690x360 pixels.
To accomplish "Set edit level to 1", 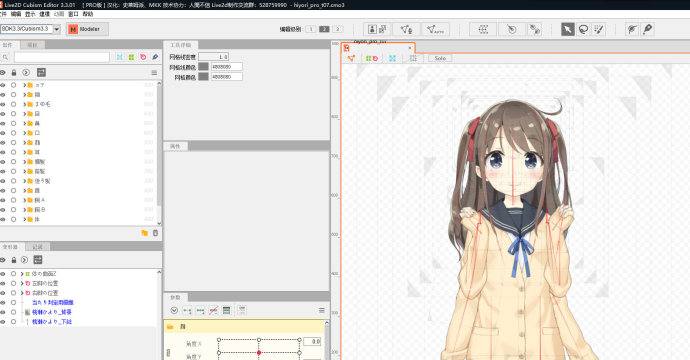I will pos(311,29).
